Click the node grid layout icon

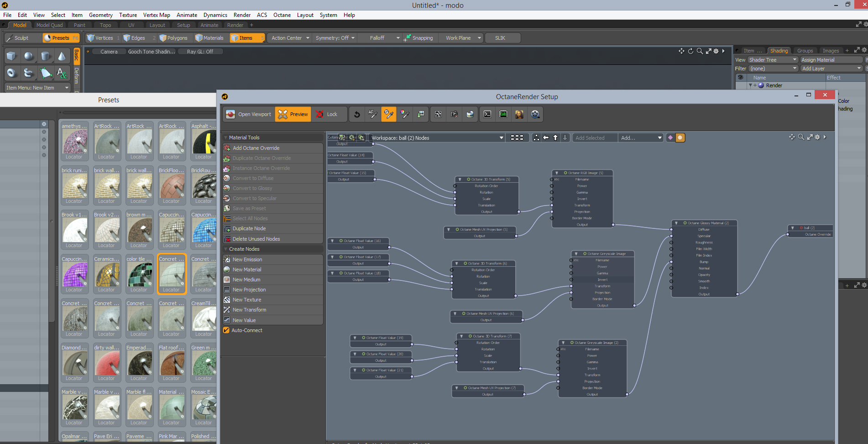517,137
